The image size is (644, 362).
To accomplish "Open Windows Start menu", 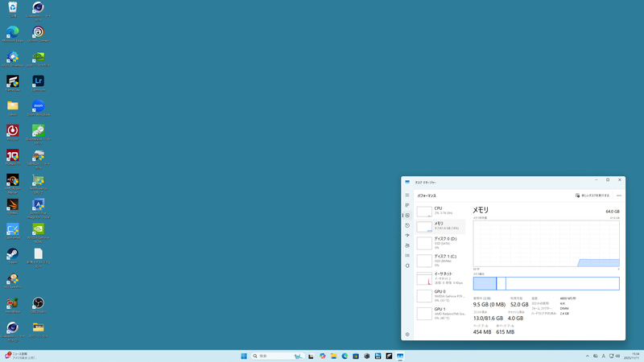I will tap(244, 356).
